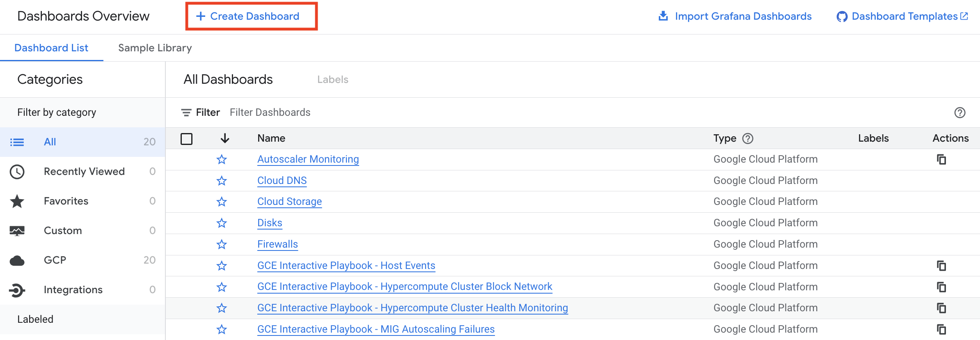
Task: Click the help icon beside the filter bar
Action: 960,113
